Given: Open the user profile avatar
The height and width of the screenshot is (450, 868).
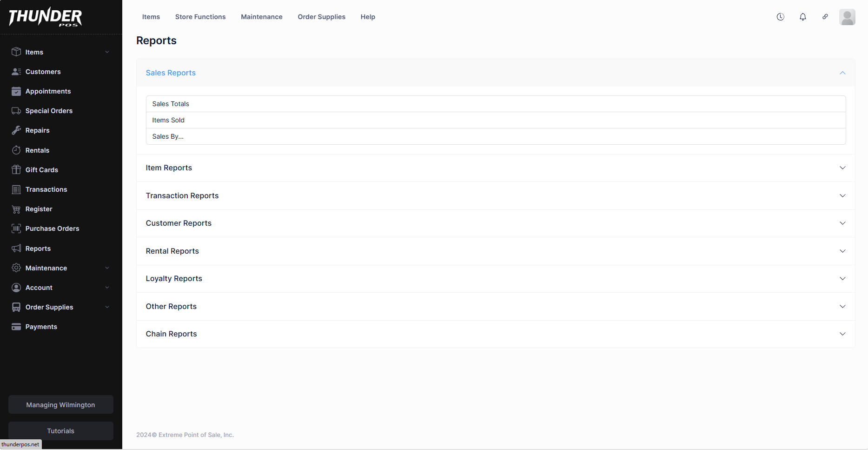Looking at the screenshot, I should click(847, 17).
